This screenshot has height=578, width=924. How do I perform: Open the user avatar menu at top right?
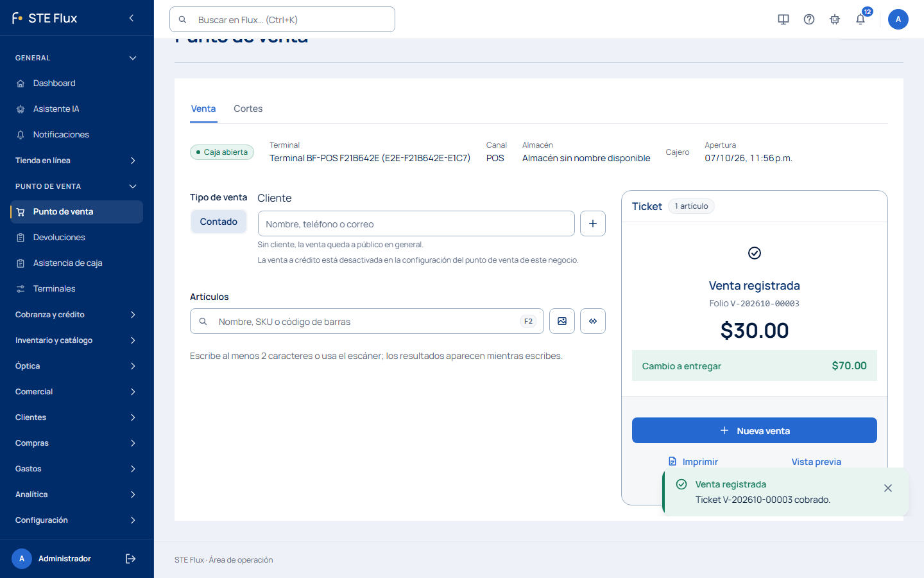[898, 19]
